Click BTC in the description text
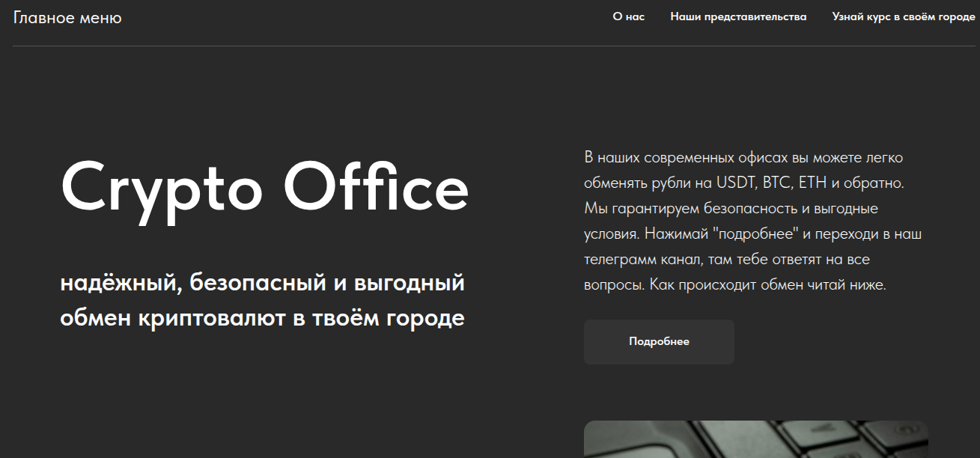 click(776, 183)
